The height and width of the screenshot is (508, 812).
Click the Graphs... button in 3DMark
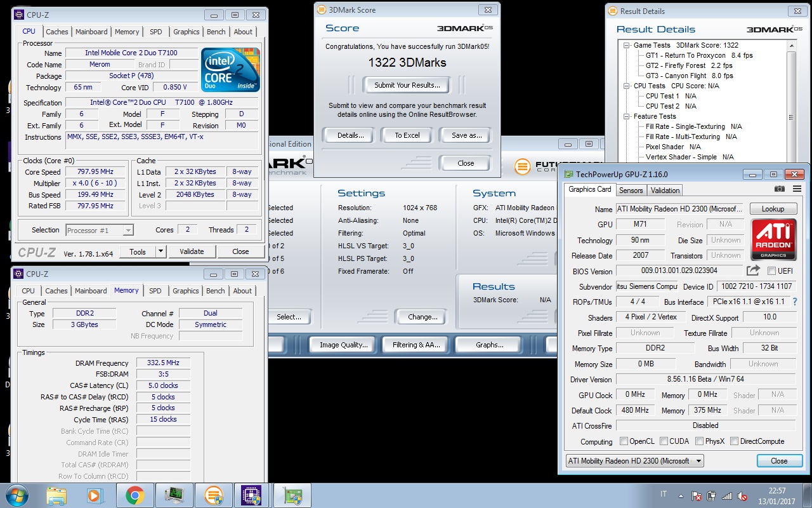click(x=490, y=345)
